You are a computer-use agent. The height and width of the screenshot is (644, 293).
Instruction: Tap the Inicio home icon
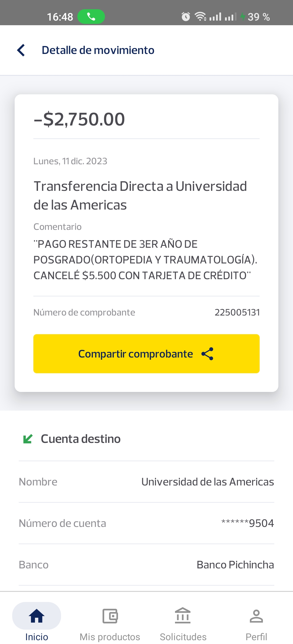[x=37, y=616]
